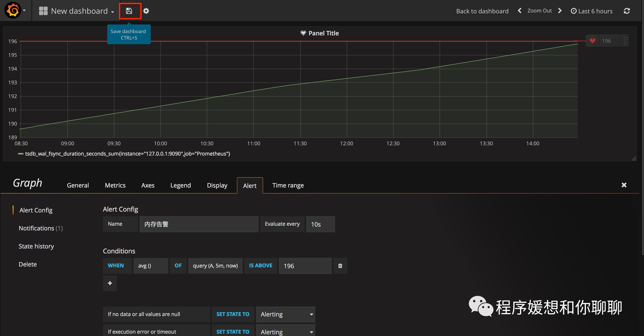The height and width of the screenshot is (336, 644).
Task: Open the Time range tab
Action: tap(288, 185)
